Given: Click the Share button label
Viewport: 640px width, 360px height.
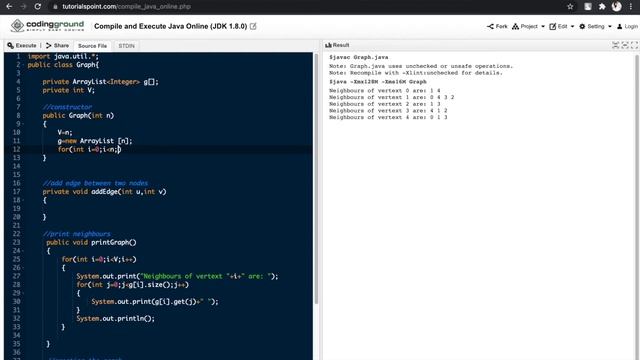Looking at the screenshot, I should click(61, 45).
